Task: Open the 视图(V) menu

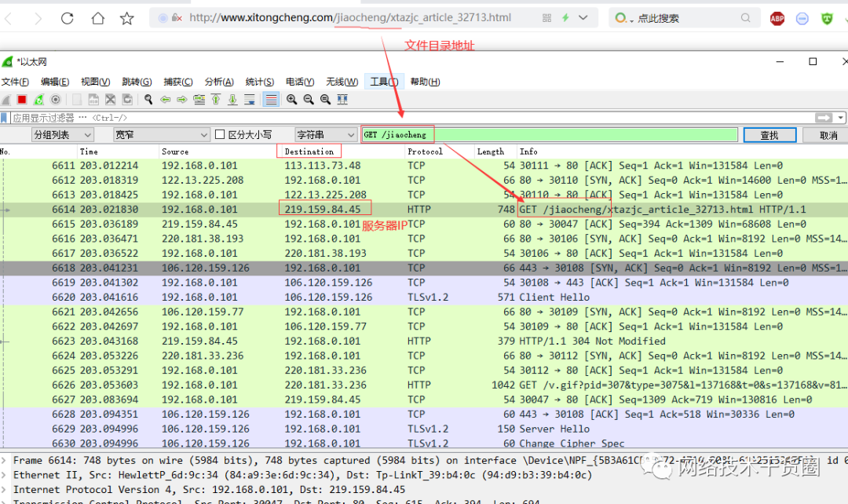Action: click(95, 82)
